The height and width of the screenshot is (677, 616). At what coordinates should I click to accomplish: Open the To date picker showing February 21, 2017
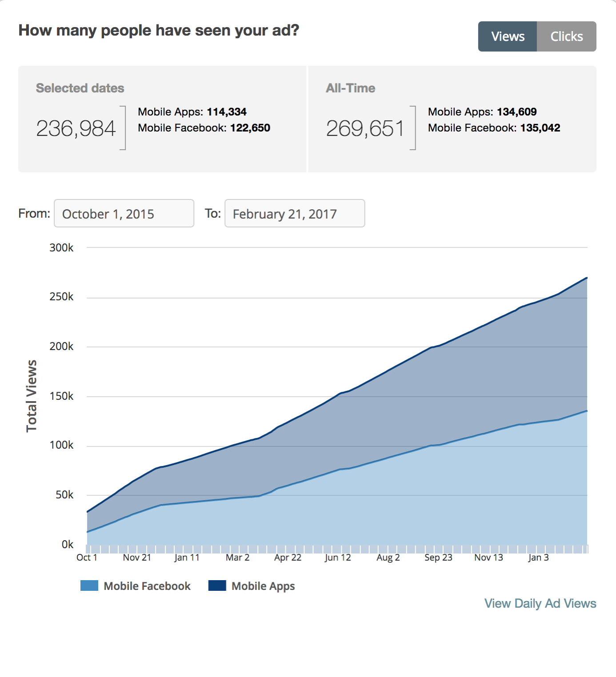coord(294,213)
